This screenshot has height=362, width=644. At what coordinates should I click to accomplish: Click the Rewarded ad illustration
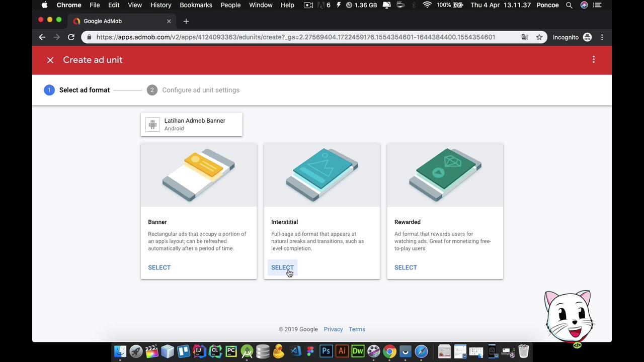click(x=445, y=175)
